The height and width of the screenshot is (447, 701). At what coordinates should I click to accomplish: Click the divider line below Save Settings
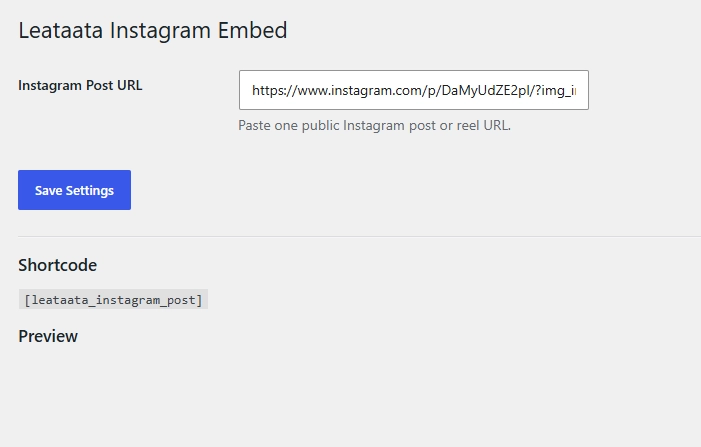pyautogui.click(x=359, y=236)
